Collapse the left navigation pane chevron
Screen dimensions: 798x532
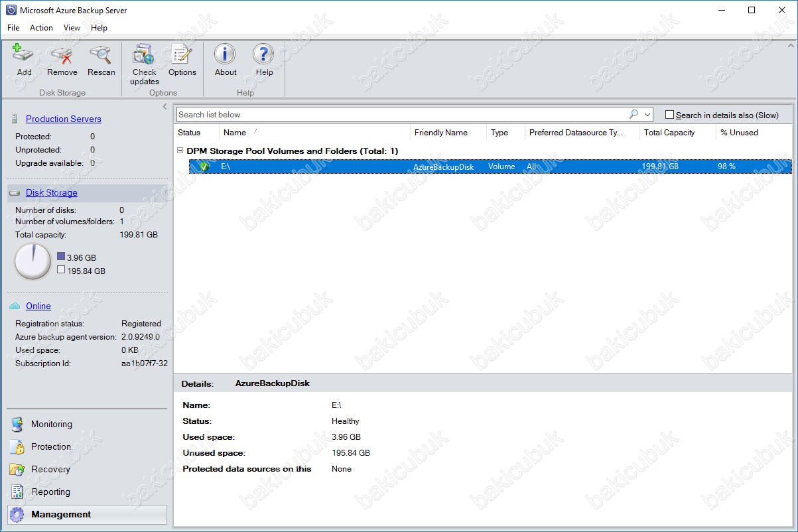pyautogui.click(x=165, y=107)
